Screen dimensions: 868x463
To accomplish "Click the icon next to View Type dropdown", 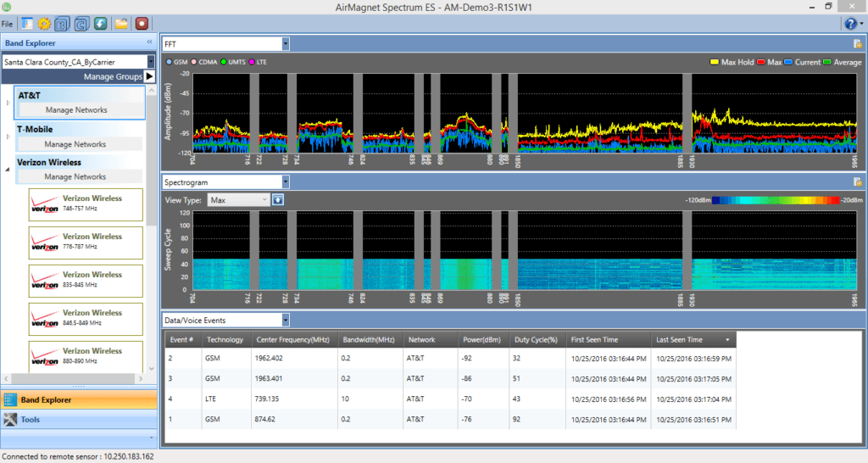I will (x=278, y=200).
